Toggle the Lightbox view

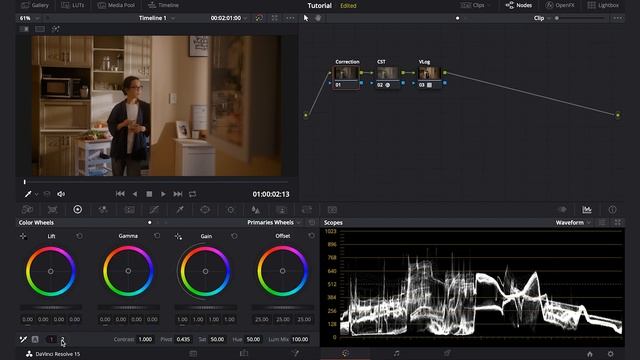click(x=603, y=5)
